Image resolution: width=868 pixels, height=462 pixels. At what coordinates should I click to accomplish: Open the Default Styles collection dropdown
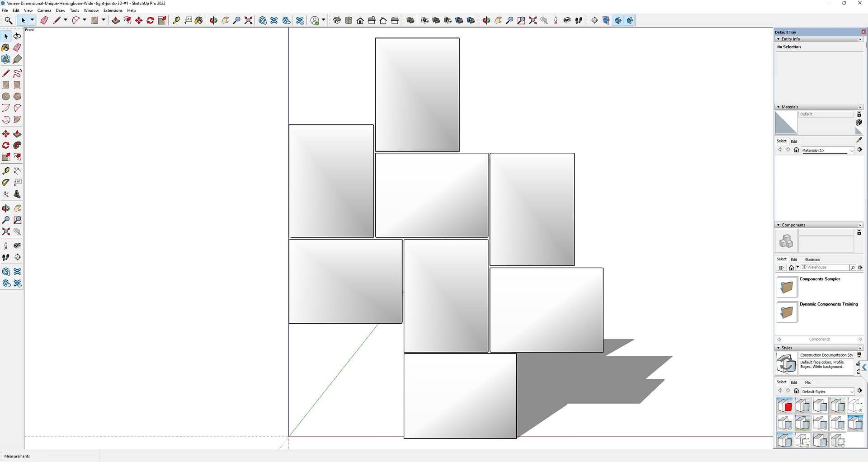pos(852,391)
